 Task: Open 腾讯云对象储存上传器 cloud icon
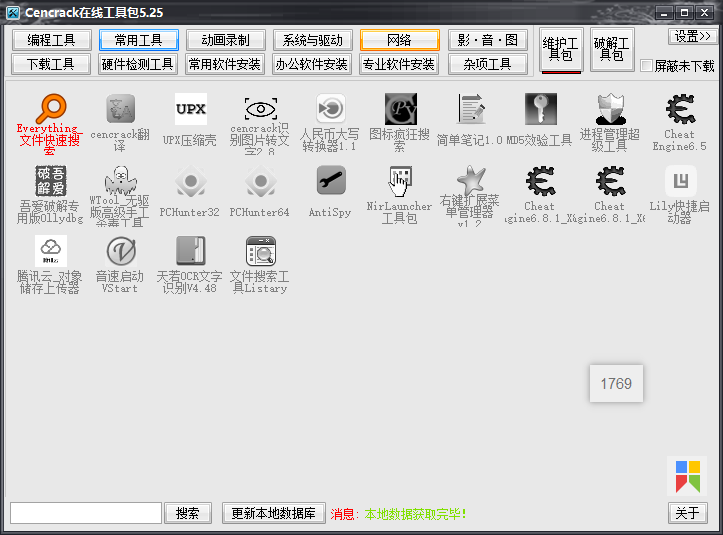pyautogui.click(x=51, y=251)
